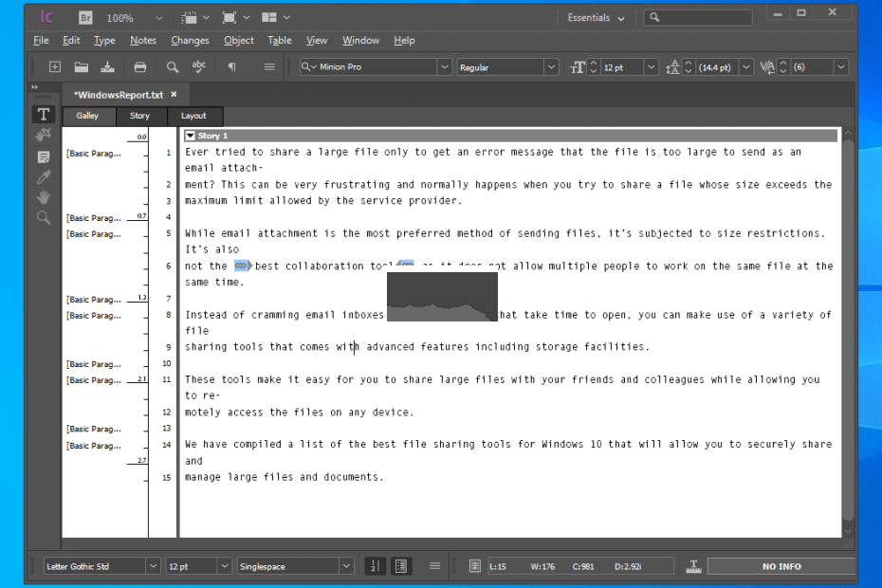The height and width of the screenshot is (588, 882).
Task: Open the Minion Pro font family dropdown
Action: coord(444,66)
